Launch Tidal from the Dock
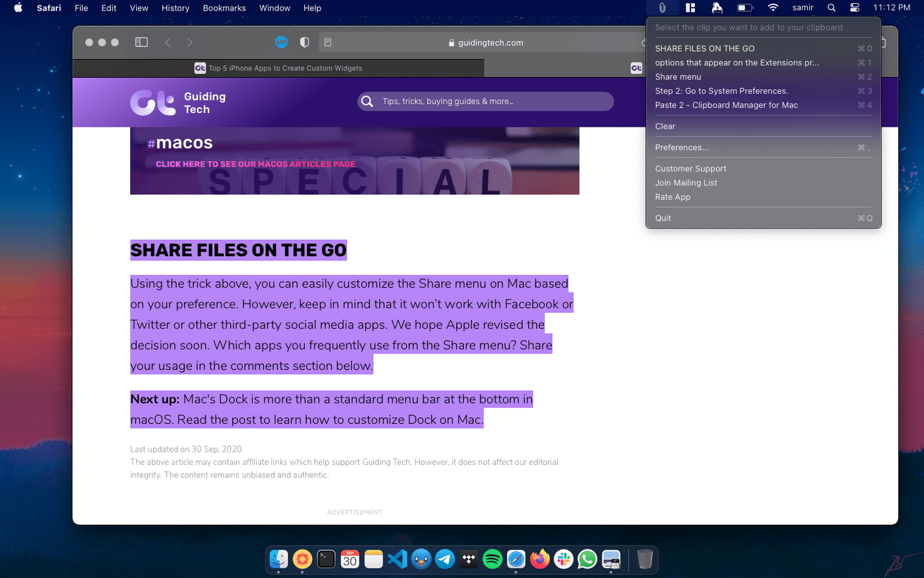 tap(469, 559)
